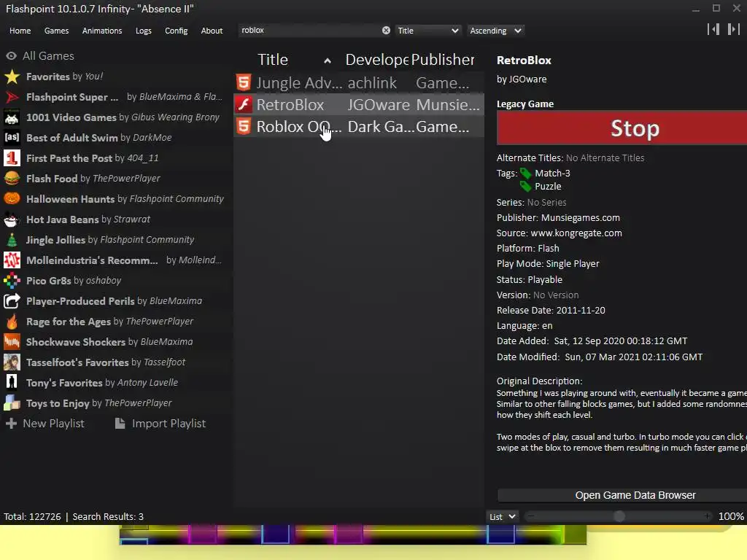The width and height of the screenshot is (747, 560).
Task: Click the Hot Java Beans cup icon
Action: (12, 219)
